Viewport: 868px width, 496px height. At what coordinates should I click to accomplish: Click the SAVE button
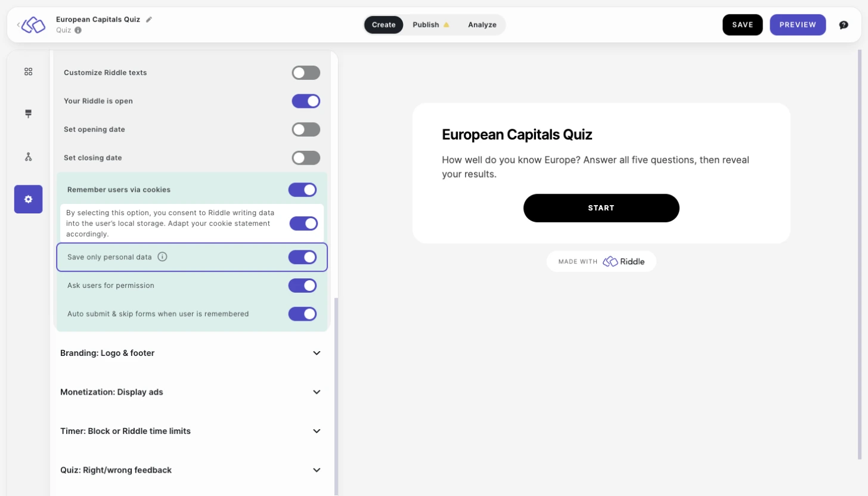pyautogui.click(x=743, y=25)
